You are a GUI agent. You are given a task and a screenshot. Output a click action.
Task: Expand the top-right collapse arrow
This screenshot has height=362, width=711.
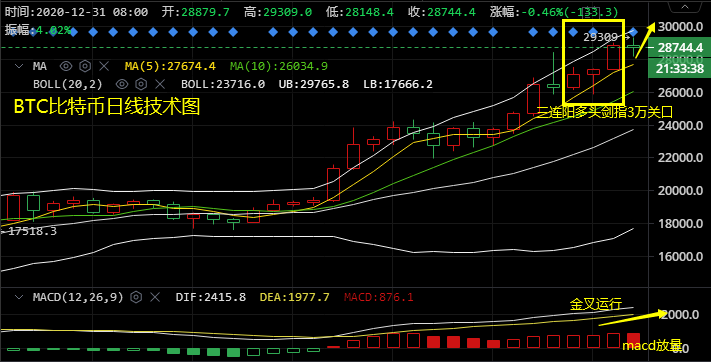tap(685, 7)
